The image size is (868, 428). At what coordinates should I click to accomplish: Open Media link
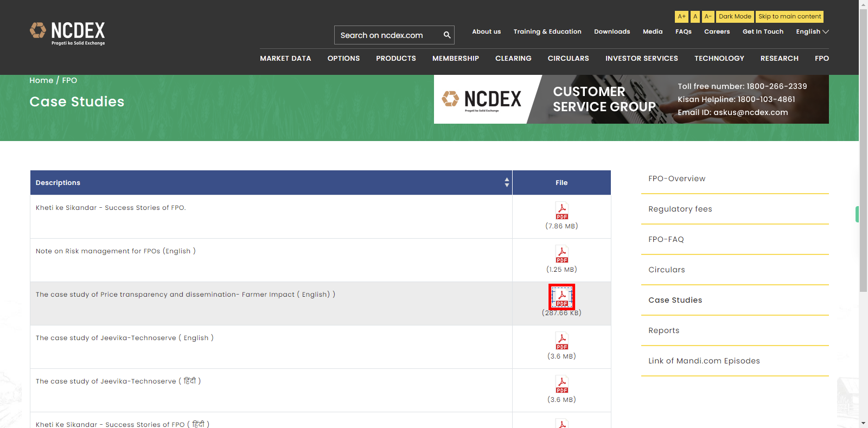[653, 31]
